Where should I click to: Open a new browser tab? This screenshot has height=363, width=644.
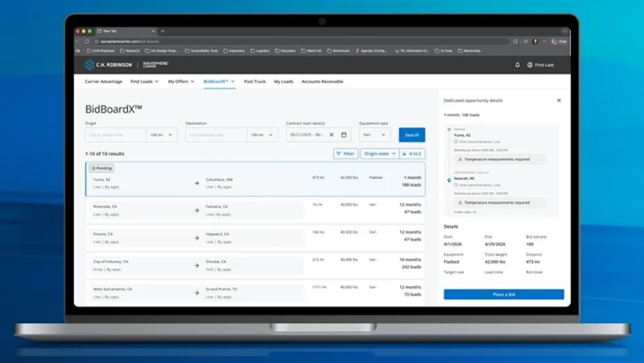[x=163, y=31]
